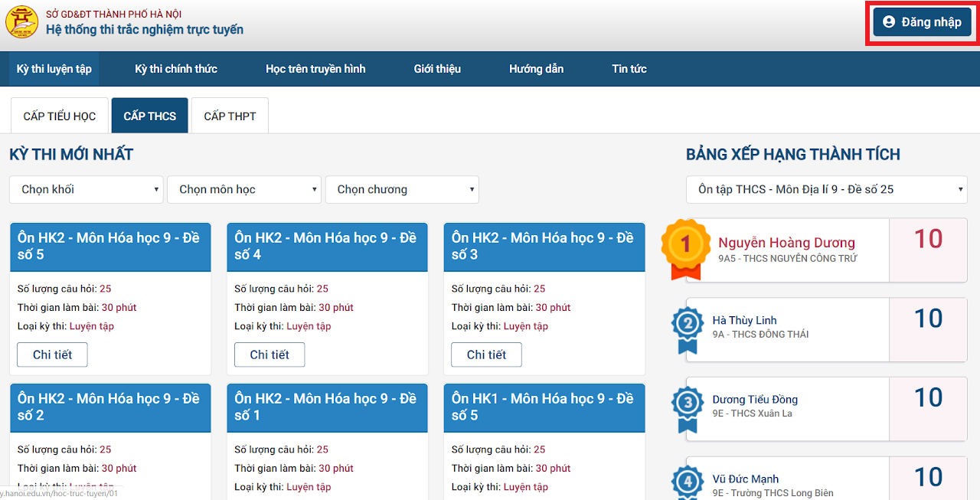Click 9A5 - THCS NGUYỄN CÔNG TRỨ text
Viewport: 980px width, 500px height.
coord(788,259)
